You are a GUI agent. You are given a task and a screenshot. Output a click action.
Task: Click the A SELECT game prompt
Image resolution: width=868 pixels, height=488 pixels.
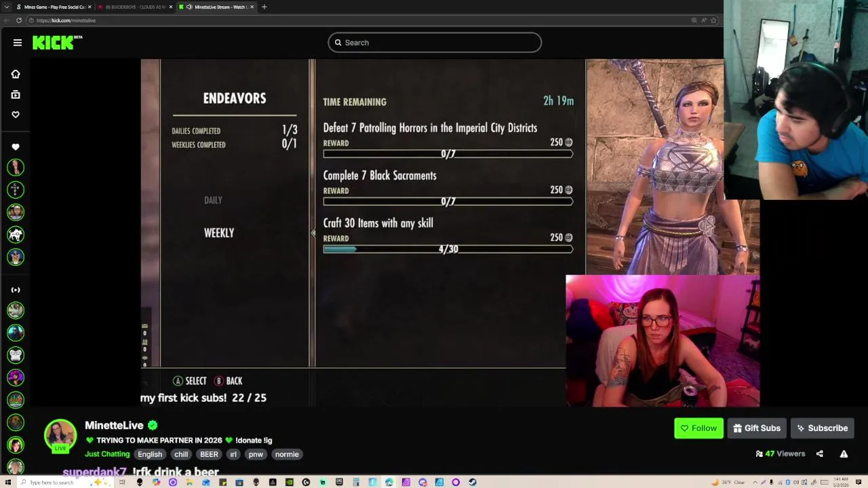click(x=190, y=381)
